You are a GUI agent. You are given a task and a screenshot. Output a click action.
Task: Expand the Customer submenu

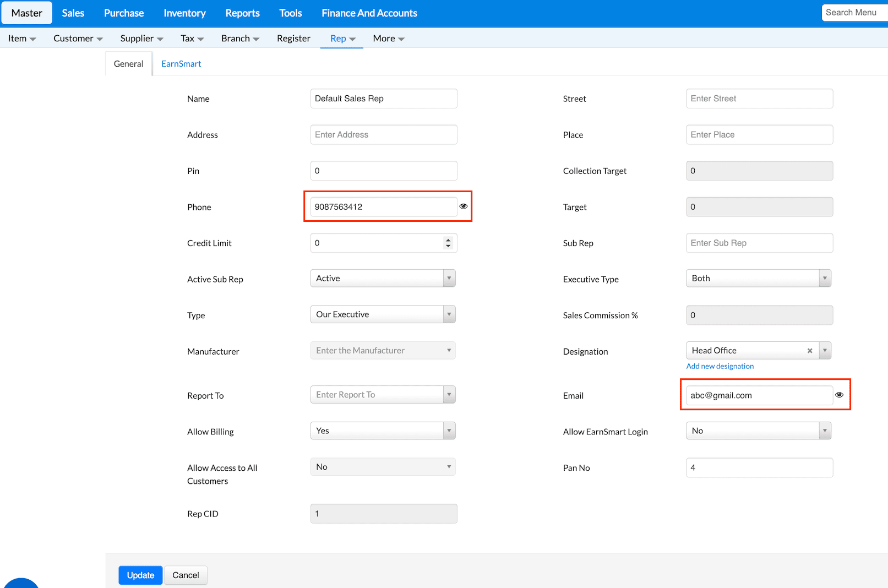click(x=78, y=39)
